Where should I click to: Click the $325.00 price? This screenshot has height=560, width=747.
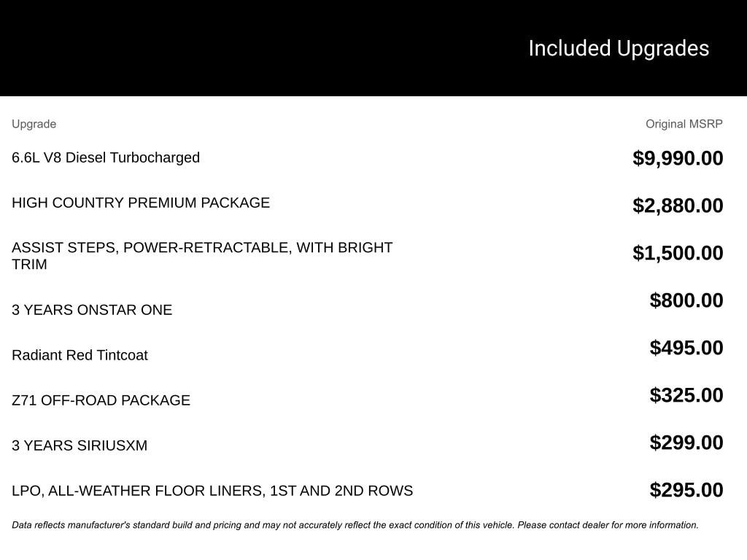click(686, 395)
